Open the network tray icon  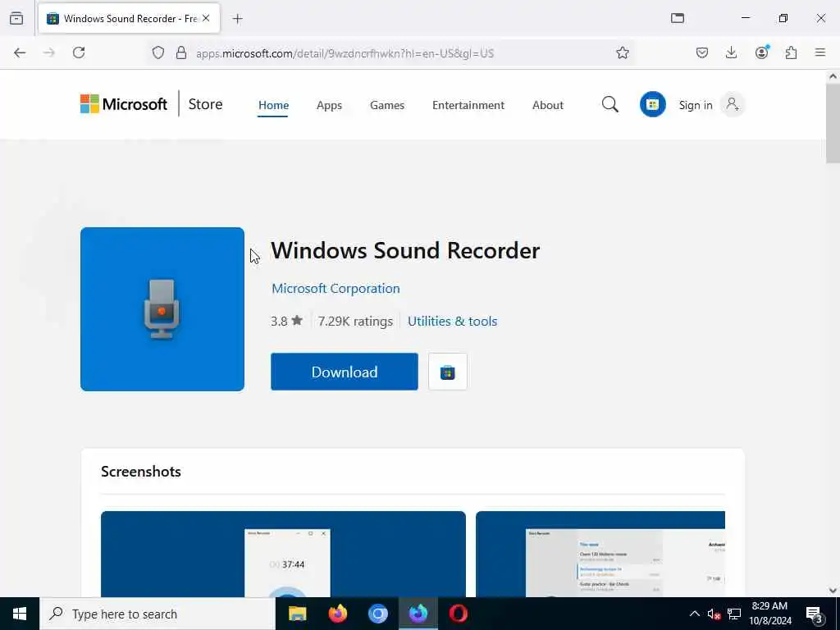click(734, 614)
